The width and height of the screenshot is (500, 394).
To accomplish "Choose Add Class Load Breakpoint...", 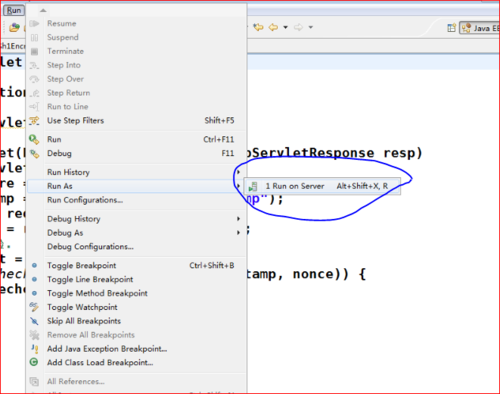I will tap(137, 362).
